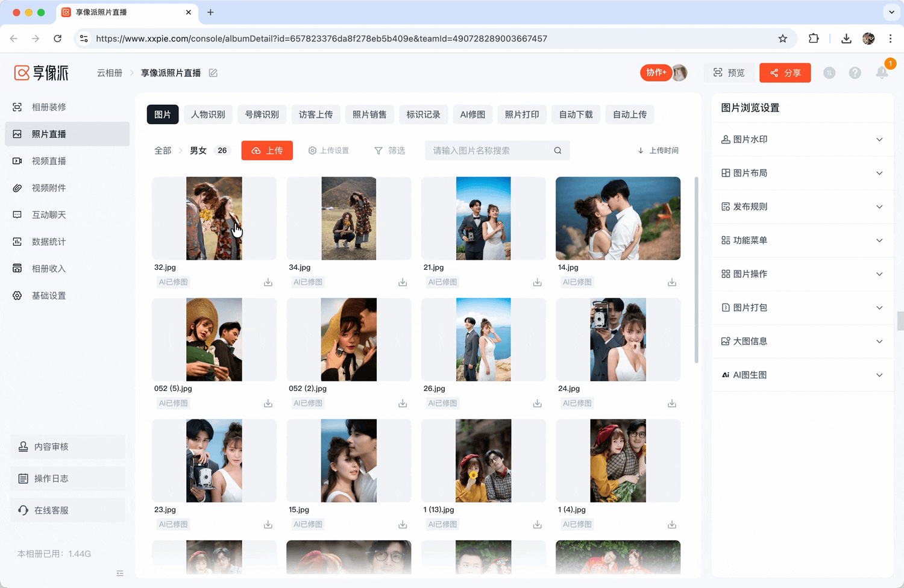Viewport: 904px width, 588px height.
Task: Click the 基础设置 gear icon
Action: click(17, 296)
